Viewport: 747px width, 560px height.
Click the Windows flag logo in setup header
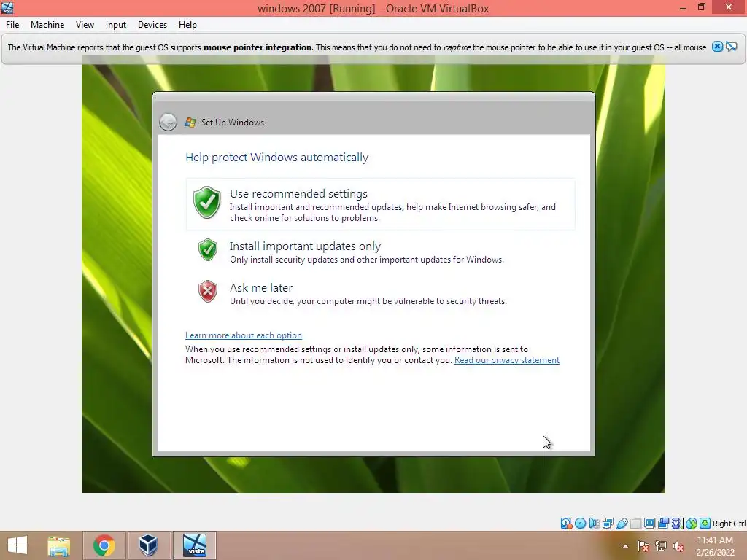click(190, 122)
